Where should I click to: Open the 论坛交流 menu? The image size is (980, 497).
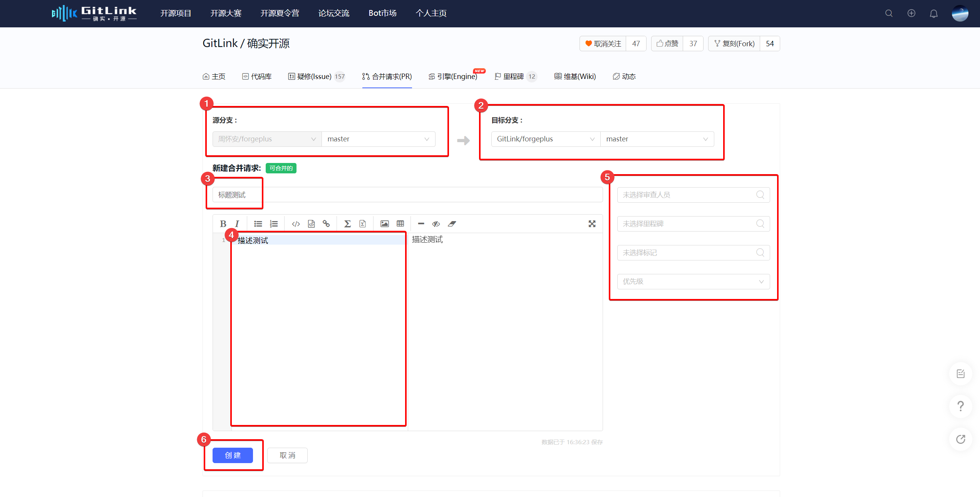coord(333,13)
